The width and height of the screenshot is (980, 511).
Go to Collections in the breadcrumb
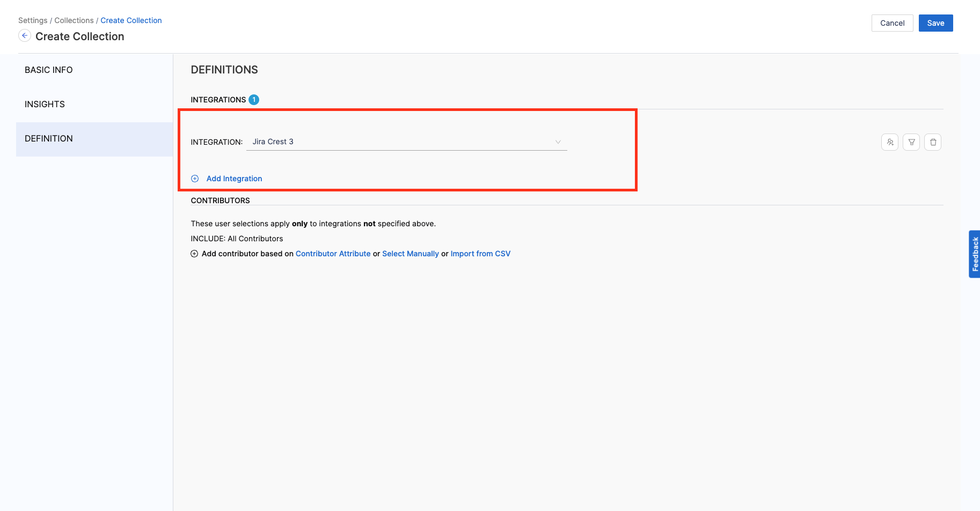coord(74,20)
